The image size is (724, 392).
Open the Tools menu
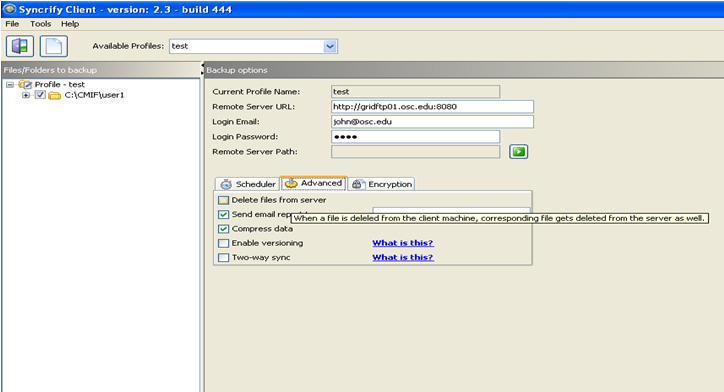click(x=41, y=24)
